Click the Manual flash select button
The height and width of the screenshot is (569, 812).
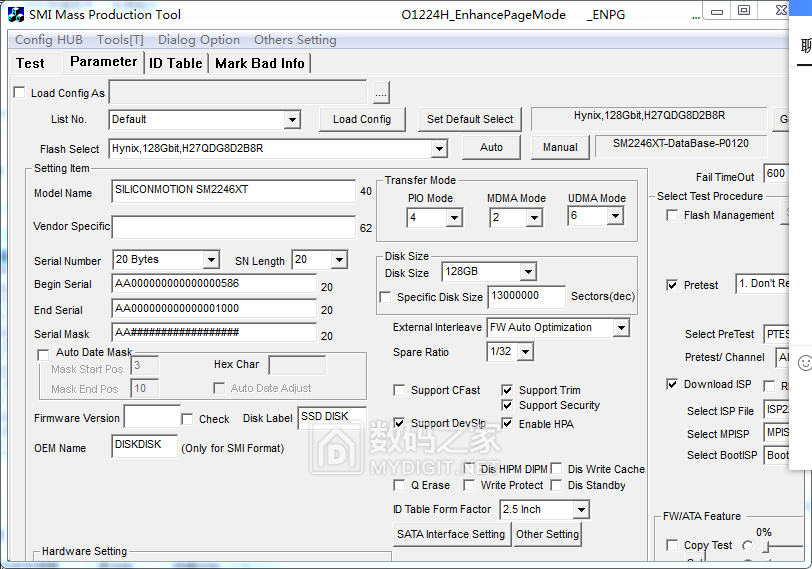pos(560,148)
